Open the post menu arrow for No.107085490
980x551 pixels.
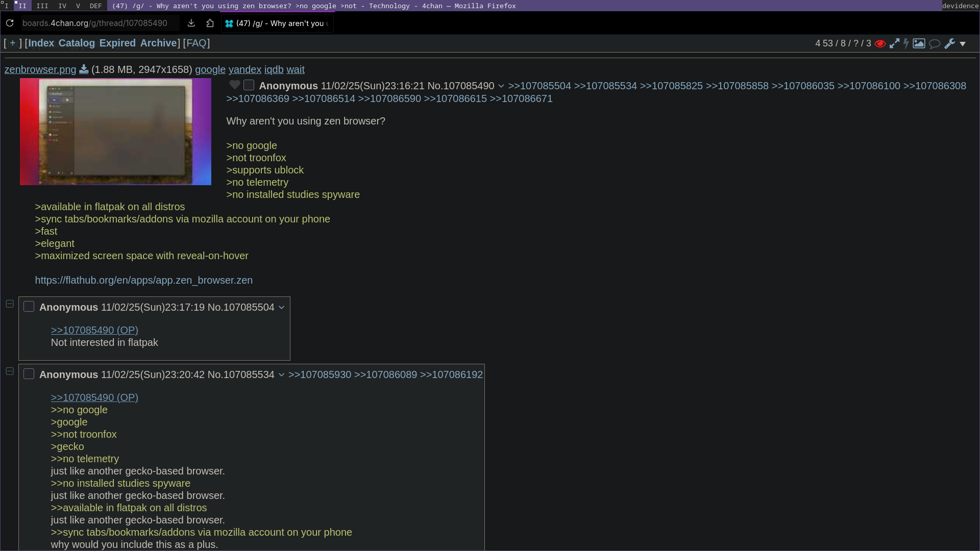point(501,86)
